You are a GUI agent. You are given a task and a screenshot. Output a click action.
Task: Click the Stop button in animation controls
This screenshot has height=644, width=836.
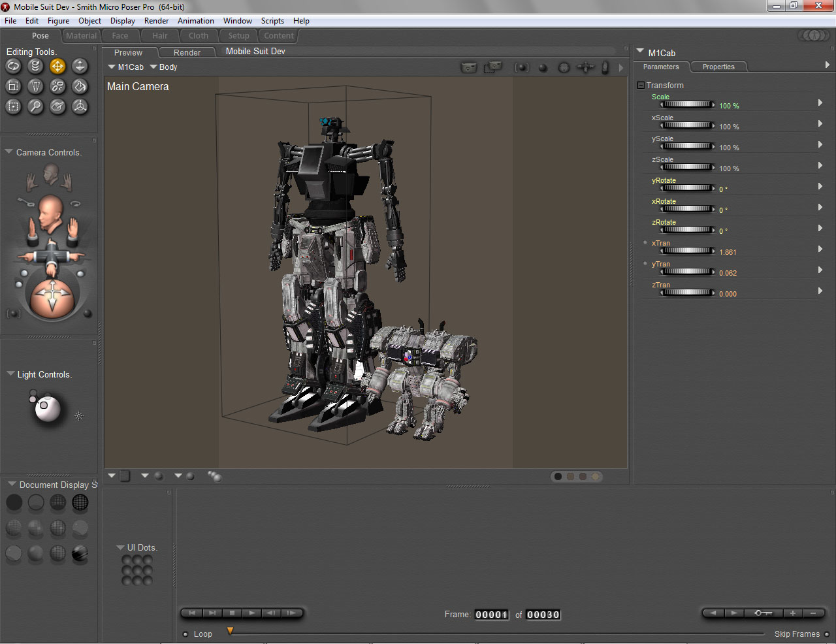(x=232, y=613)
